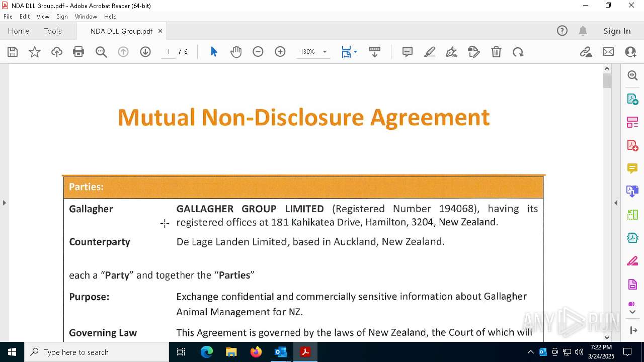Click the taskbar search box
This screenshot has width=644, height=362.
(97, 352)
